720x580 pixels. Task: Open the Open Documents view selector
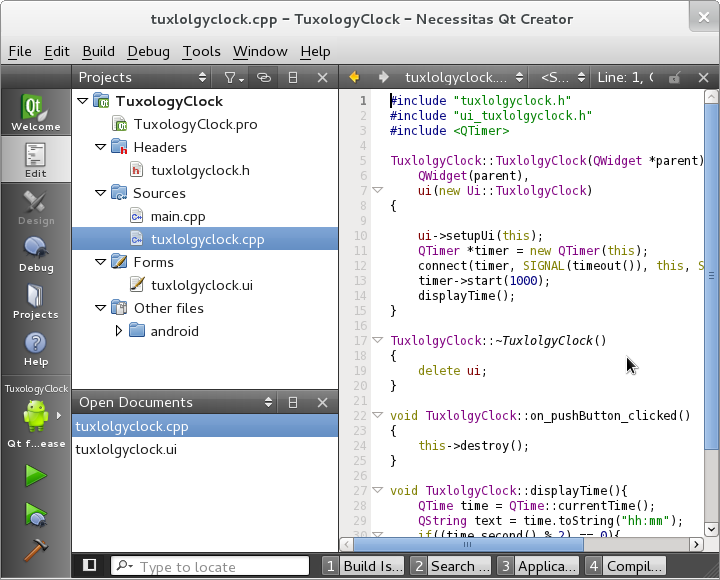click(176, 403)
